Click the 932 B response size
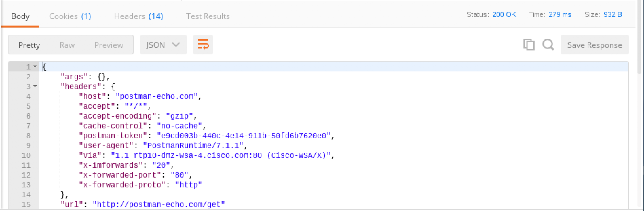Screen dimensions: 644x211 [613, 15]
